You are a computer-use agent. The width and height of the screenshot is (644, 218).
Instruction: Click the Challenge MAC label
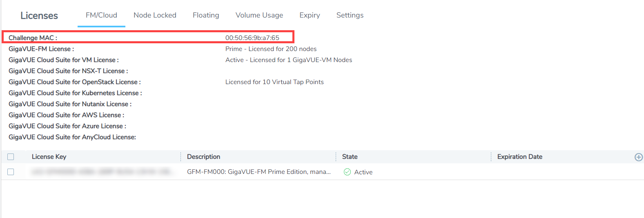33,38
